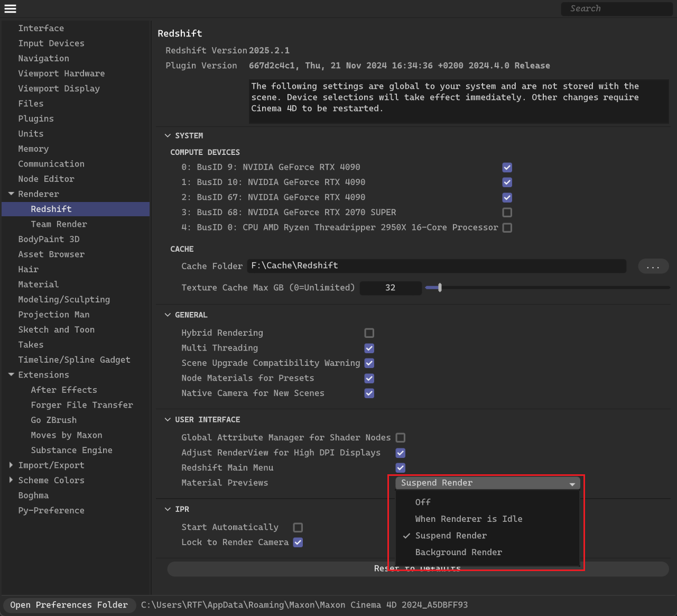Open Asset Browser preferences

click(x=51, y=254)
